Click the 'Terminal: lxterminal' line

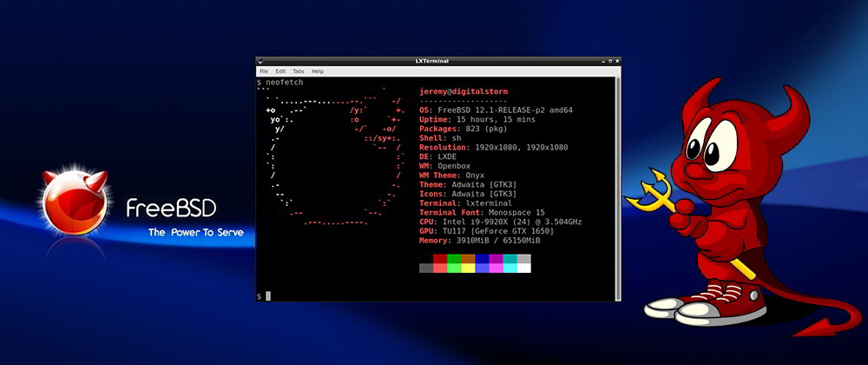click(x=465, y=203)
